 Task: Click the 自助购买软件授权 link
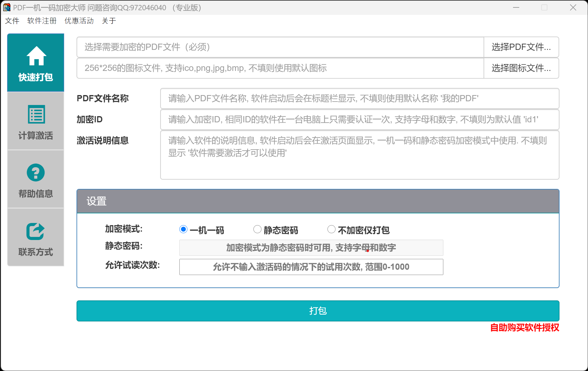click(x=524, y=328)
